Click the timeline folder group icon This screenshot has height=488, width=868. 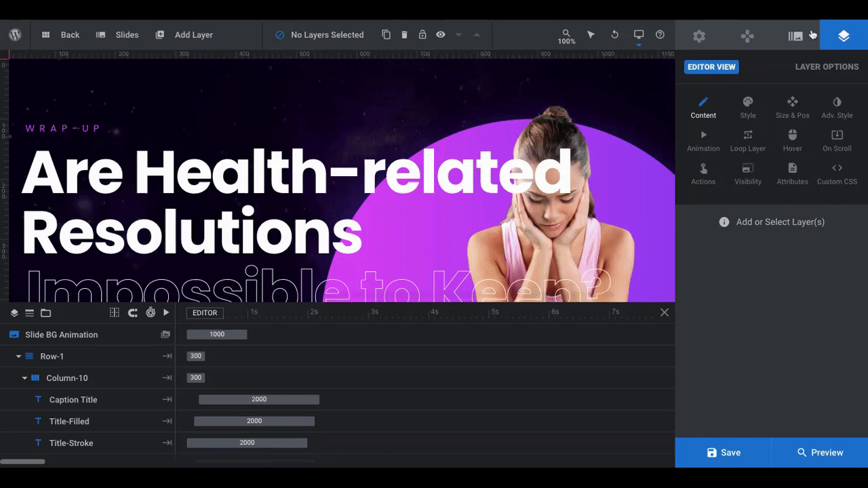pos(45,312)
